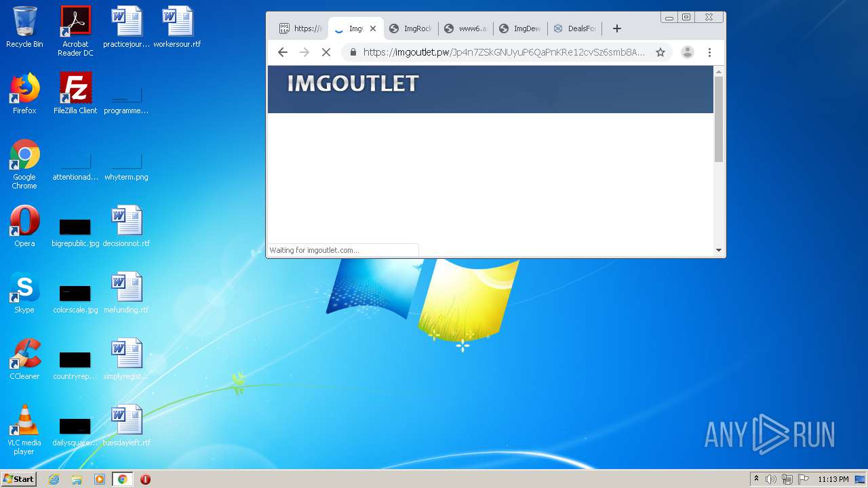Open workersour.rtf file on desktop
This screenshot has height=488, width=868.
(x=177, y=27)
